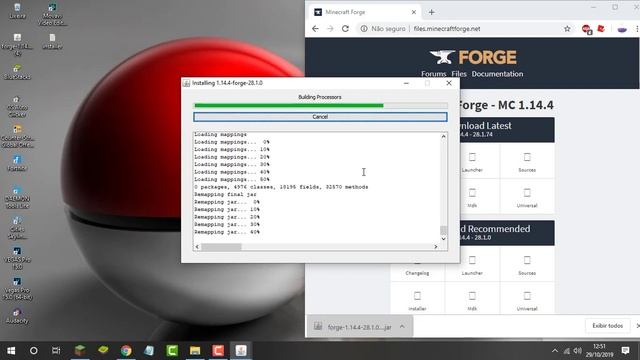Click the horizontal scrollbar left arrow in log

click(197, 247)
